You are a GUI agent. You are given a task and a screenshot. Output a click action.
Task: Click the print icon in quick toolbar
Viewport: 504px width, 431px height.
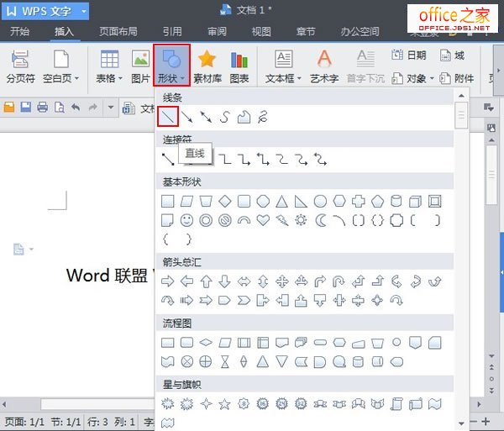[43, 107]
